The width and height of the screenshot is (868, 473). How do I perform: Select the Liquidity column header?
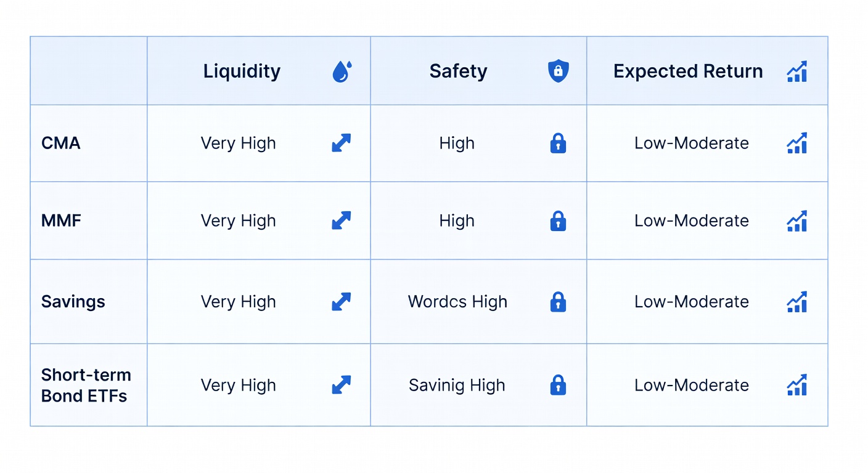tap(242, 71)
